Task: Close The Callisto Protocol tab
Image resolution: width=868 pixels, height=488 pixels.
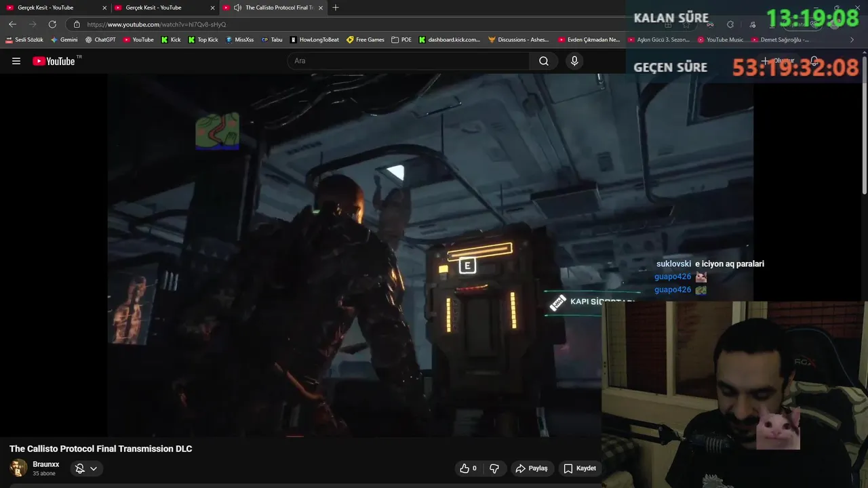Action: (x=321, y=7)
